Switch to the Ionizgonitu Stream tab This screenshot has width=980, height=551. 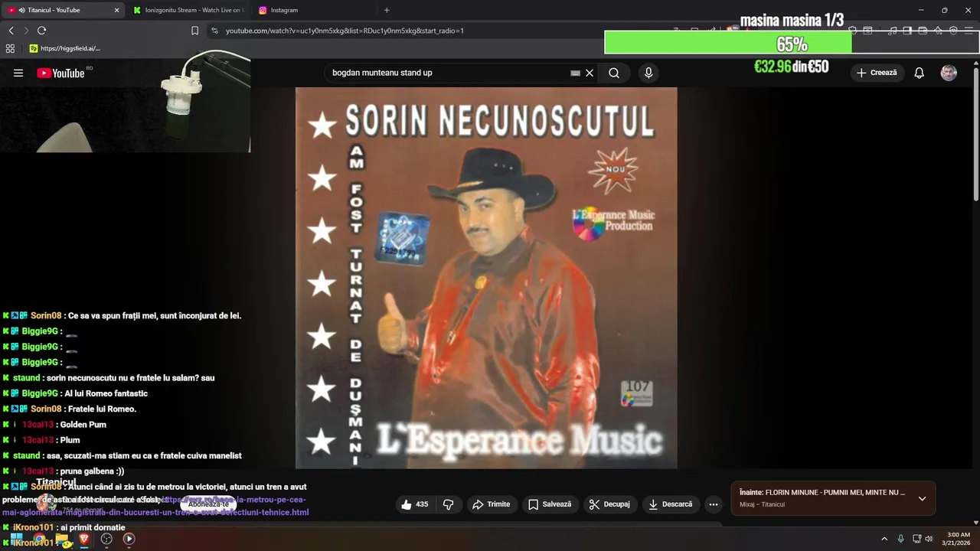click(x=188, y=10)
